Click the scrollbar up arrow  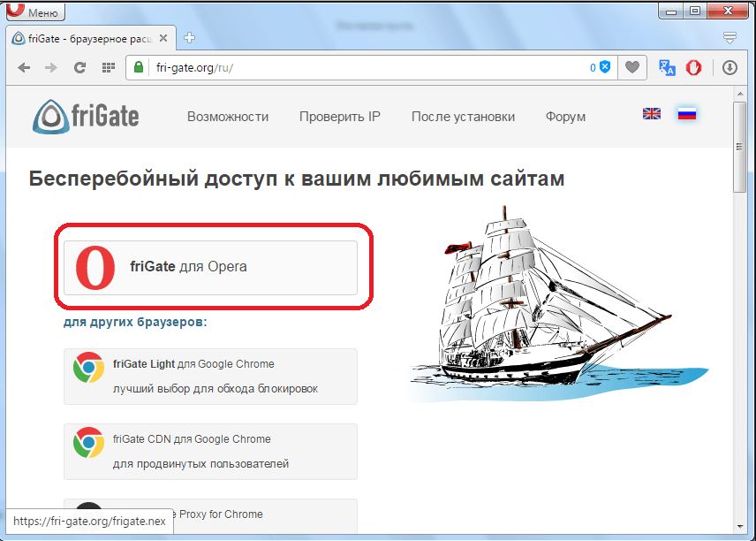pos(739,94)
